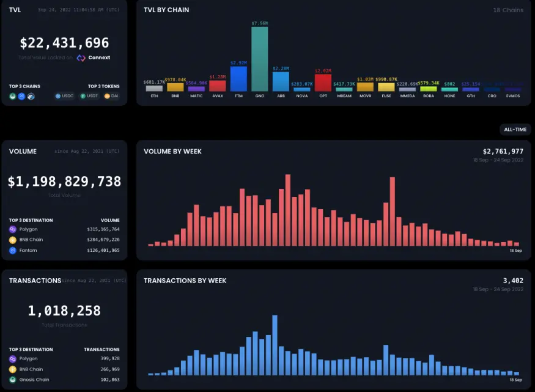535x392 pixels.
Task: Click the TVL timestamp Sep 24, 2022
Action: point(78,10)
